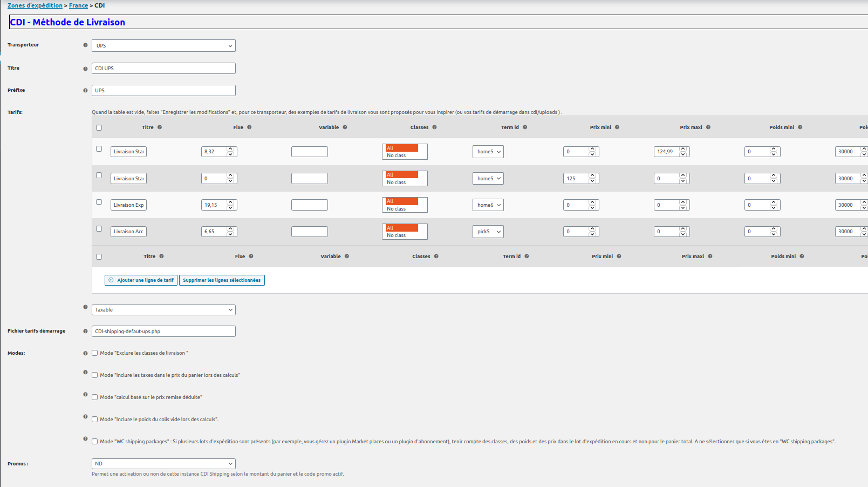868x487 pixels.
Task: Open France breadcrumb link
Action: (78, 5)
